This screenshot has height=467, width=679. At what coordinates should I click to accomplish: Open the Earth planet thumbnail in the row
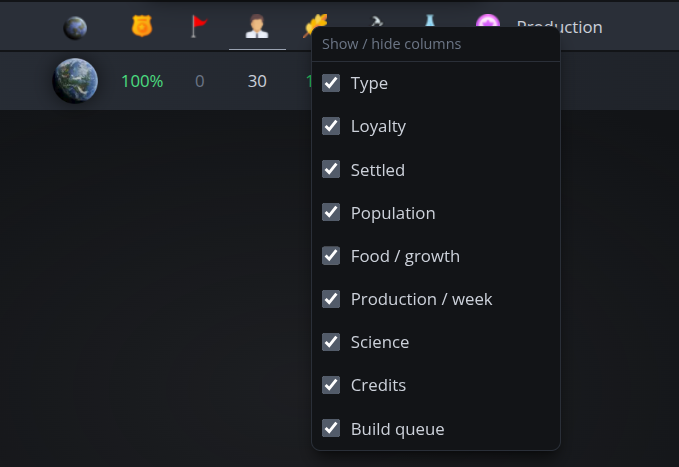pyautogui.click(x=75, y=81)
